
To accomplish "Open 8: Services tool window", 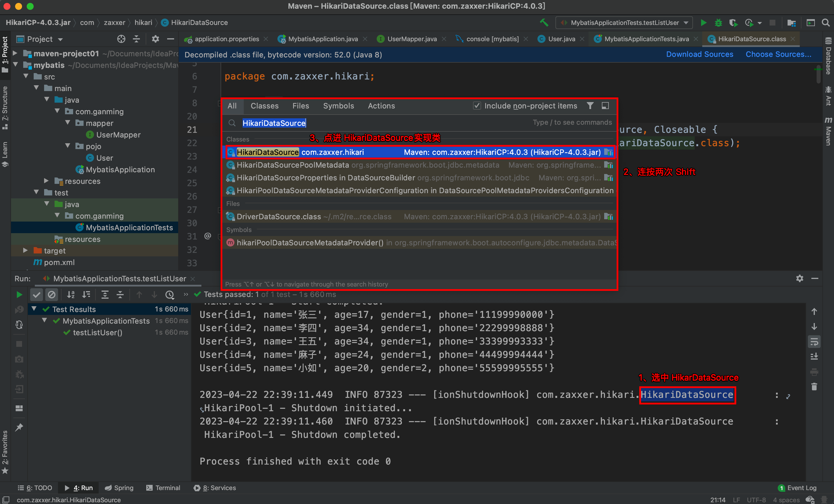I will 214,487.
